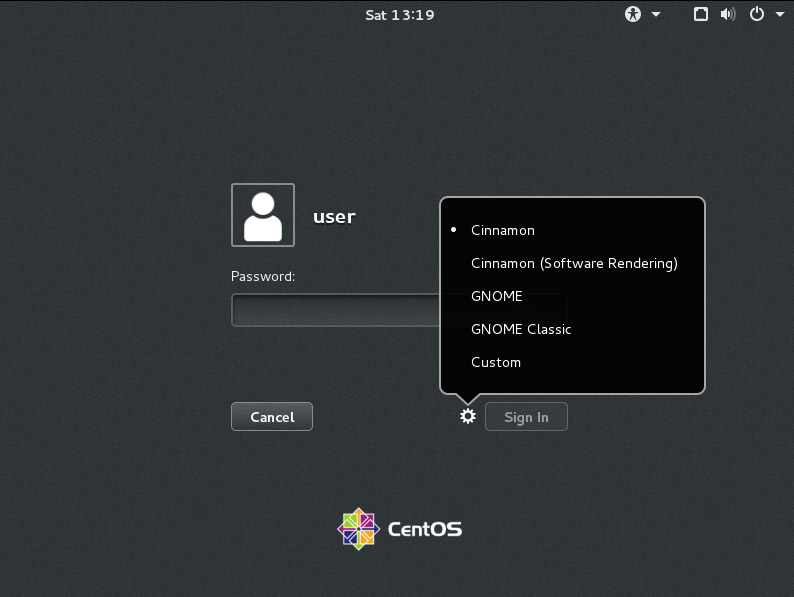
Task: Choose the Custom session option
Action: coord(496,363)
